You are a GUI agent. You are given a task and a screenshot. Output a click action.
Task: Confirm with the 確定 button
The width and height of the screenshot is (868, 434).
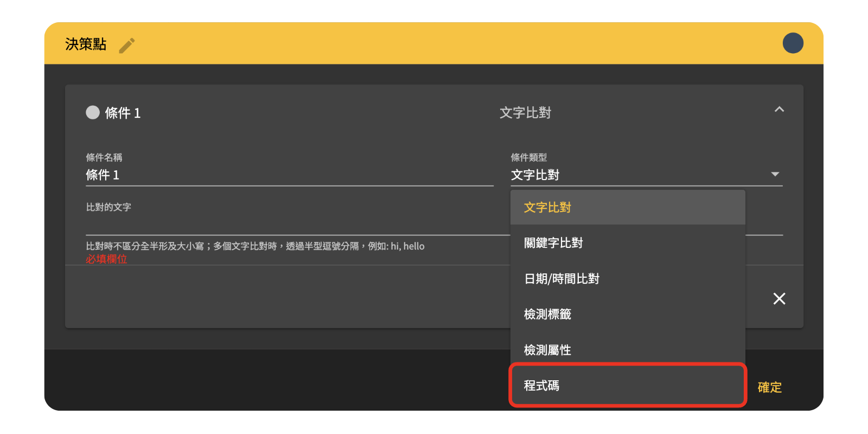coord(769,387)
